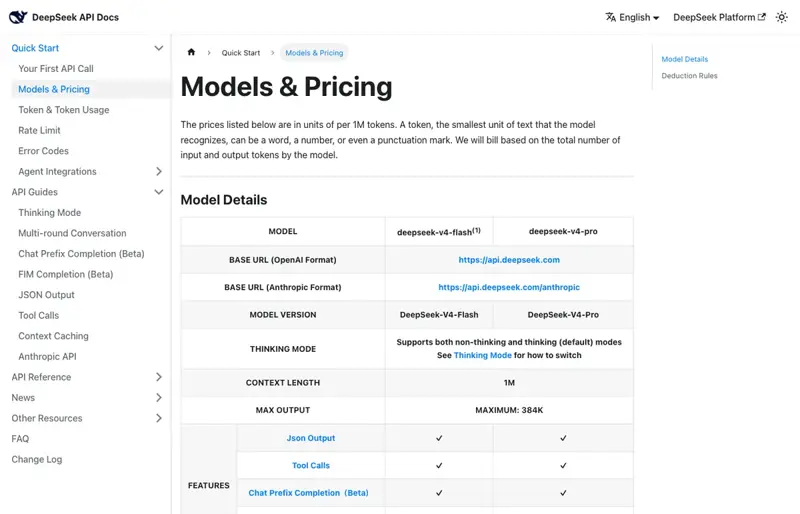Click Other Resources sidebar label
This screenshot has height=514, width=800.
pos(47,418)
